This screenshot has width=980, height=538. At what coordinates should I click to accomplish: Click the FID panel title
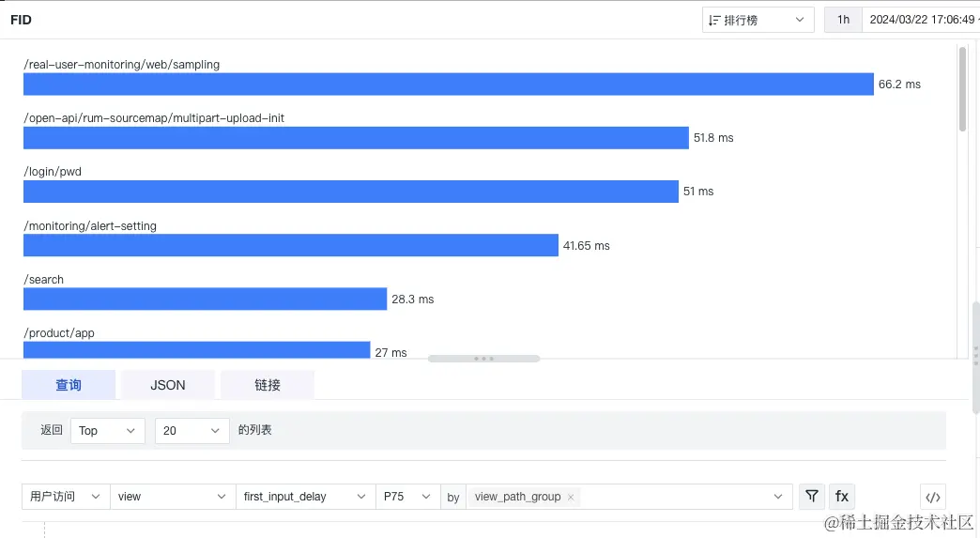pyautogui.click(x=21, y=20)
